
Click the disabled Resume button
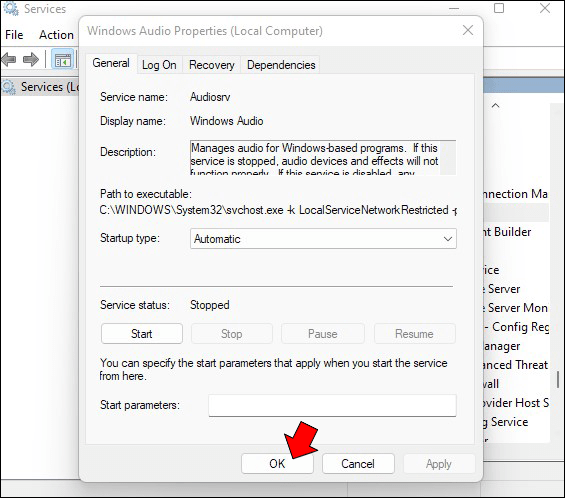414,334
